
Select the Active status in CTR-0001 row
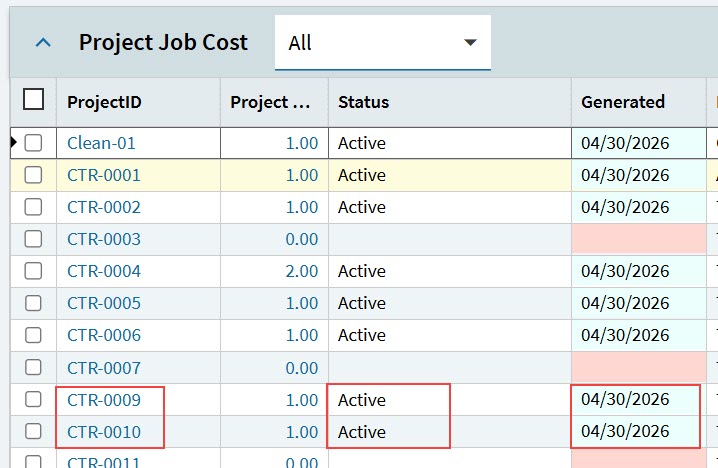(x=362, y=175)
